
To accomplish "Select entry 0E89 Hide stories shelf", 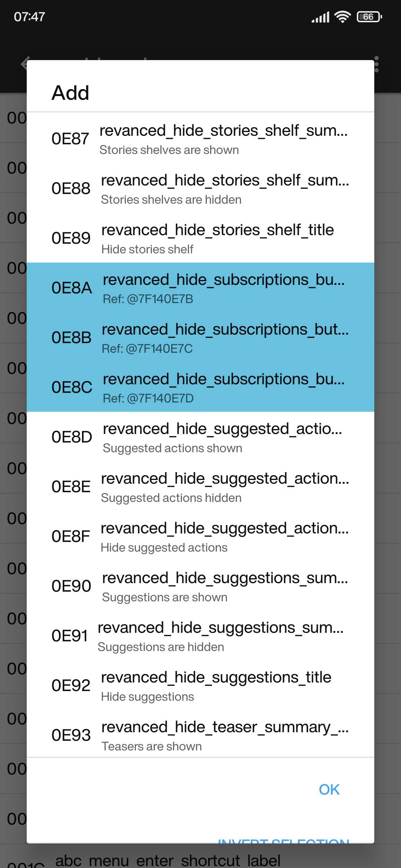I will point(200,237).
